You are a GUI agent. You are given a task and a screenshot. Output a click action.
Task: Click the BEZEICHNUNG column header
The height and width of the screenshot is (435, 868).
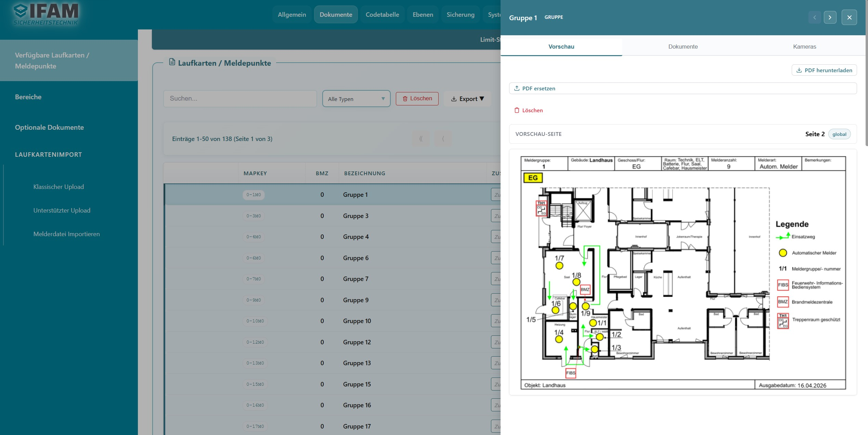click(365, 173)
